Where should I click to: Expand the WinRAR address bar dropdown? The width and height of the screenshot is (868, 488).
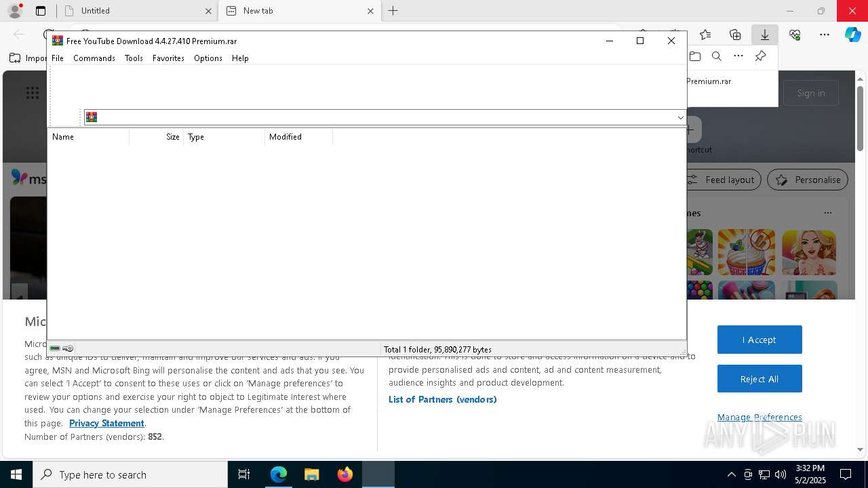(x=680, y=117)
